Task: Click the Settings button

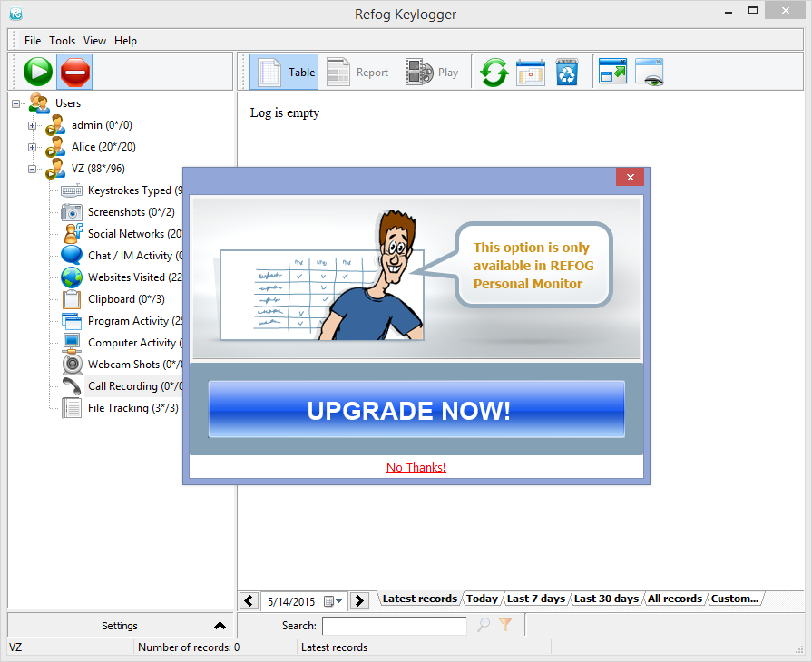Action: (120, 625)
